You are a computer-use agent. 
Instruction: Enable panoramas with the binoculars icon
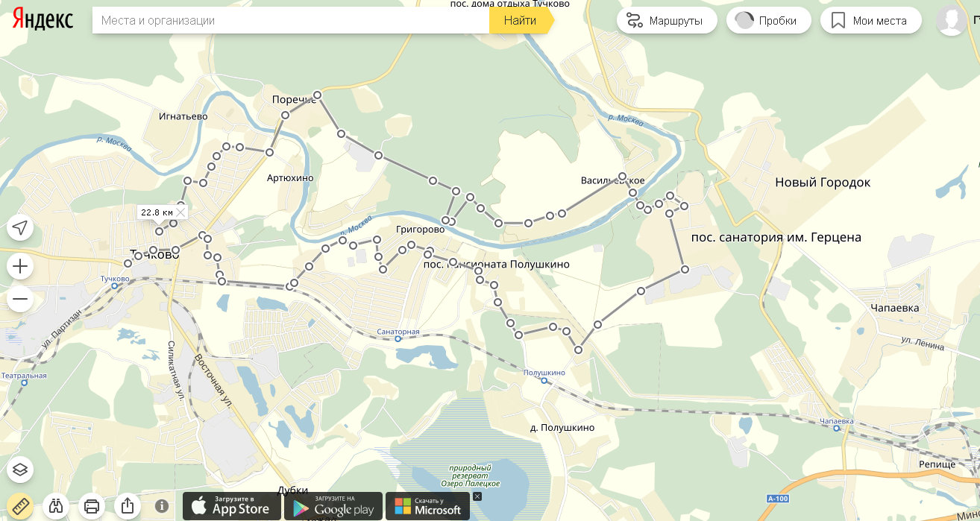coord(56,506)
